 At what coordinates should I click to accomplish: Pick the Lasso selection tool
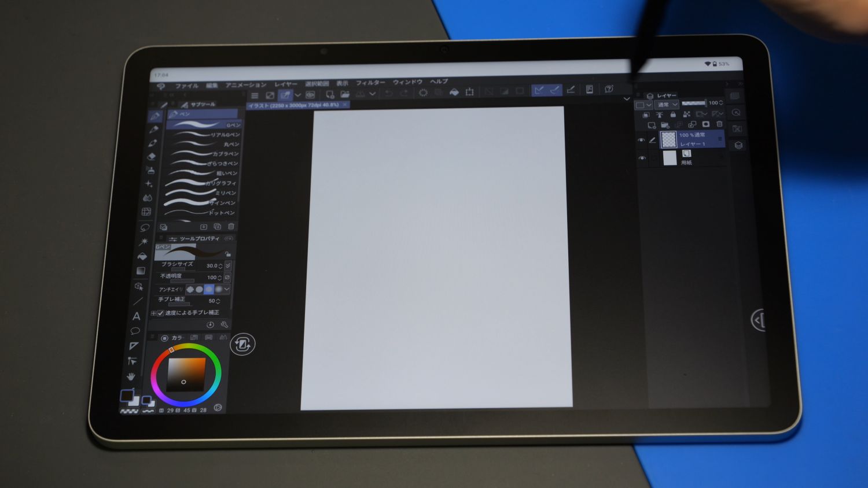(x=145, y=227)
